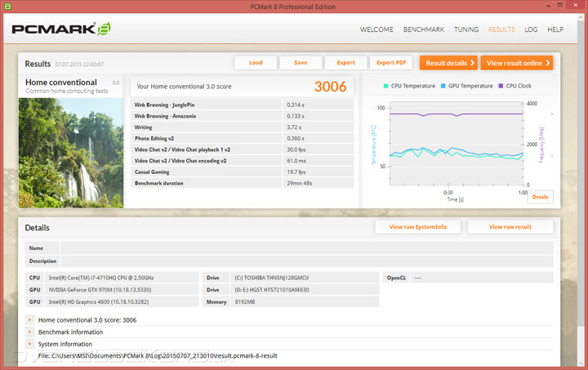Screen dimensions: 588x370
Task: Select Video Chat encoding v2 row
Action: (x=242, y=161)
